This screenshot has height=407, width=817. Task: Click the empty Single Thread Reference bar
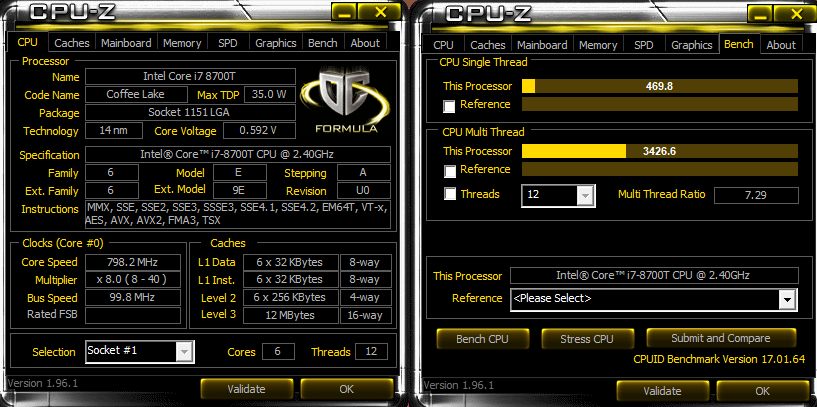click(x=660, y=104)
